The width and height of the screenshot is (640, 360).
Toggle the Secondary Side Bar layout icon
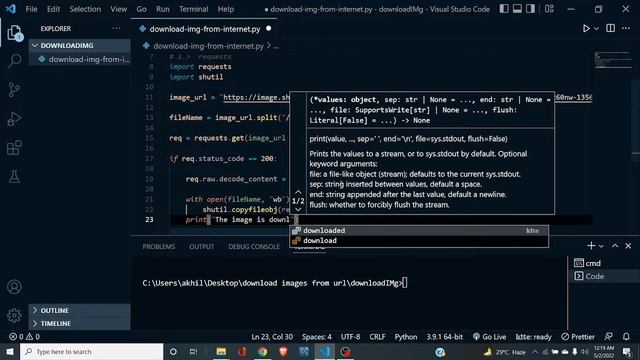(530, 9)
